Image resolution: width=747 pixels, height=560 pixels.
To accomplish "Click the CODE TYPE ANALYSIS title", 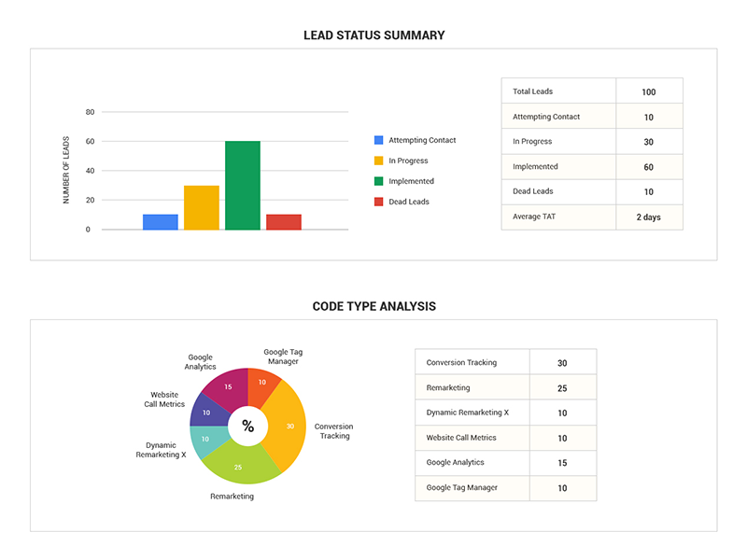I will tap(373, 306).
